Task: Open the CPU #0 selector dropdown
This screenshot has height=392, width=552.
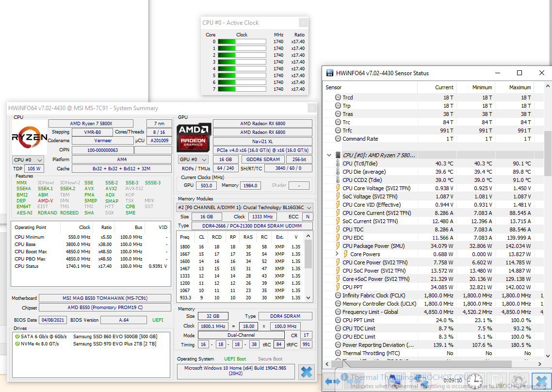Action: pyautogui.click(x=28, y=160)
